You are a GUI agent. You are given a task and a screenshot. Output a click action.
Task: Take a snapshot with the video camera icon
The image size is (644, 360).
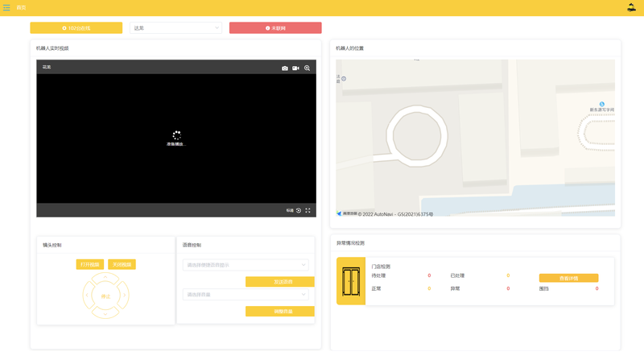285,68
